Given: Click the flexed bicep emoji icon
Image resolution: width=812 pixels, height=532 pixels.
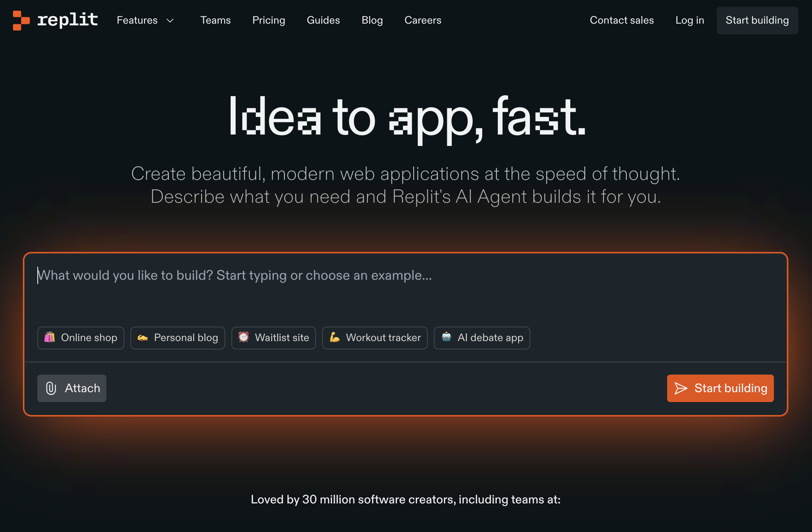Looking at the screenshot, I should tap(335, 337).
